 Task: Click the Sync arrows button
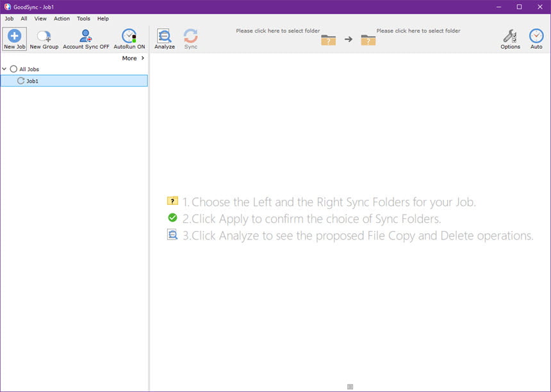coord(191,38)
